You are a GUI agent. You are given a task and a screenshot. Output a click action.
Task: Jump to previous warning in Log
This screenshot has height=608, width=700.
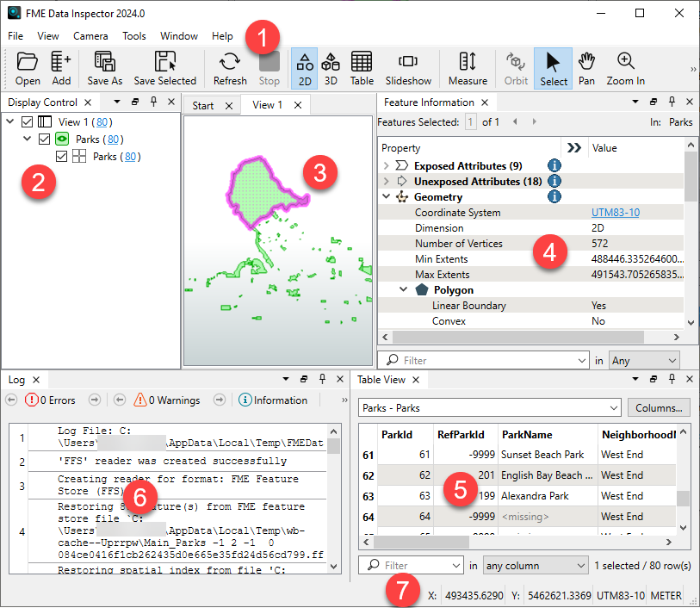coord(119,400)
